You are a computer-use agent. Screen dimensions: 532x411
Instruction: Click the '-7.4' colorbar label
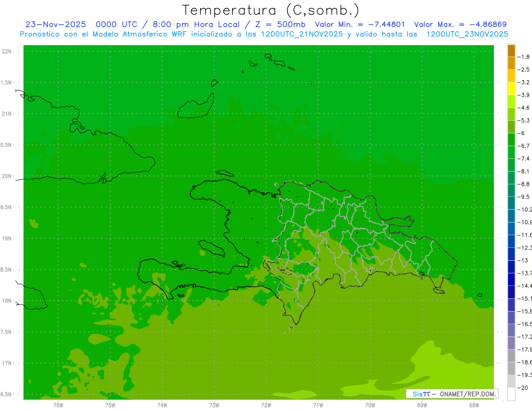point(524,159)
